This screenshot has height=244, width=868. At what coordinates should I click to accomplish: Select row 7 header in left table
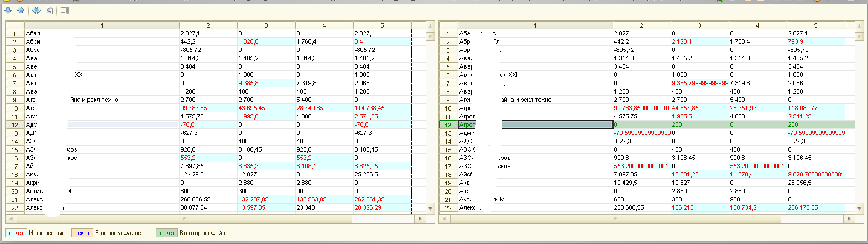15,84
